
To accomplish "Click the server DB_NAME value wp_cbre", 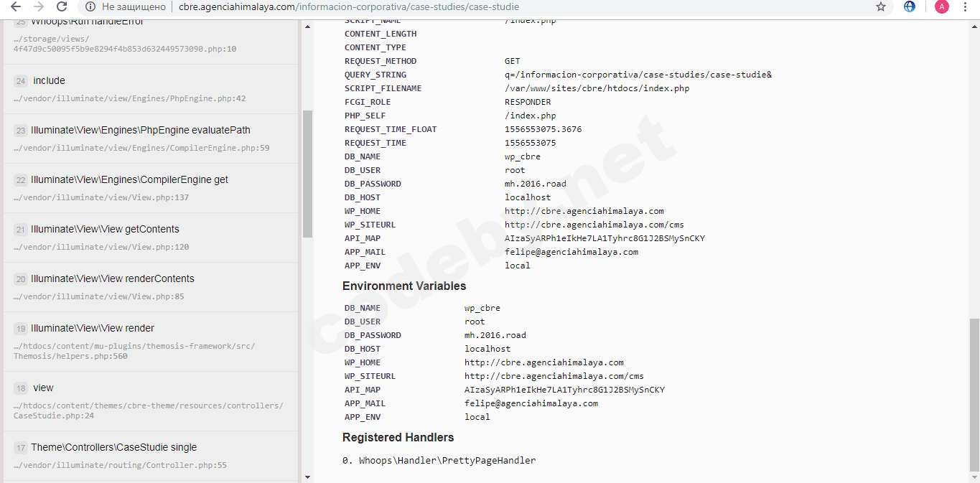I will [x=523, y=157].
